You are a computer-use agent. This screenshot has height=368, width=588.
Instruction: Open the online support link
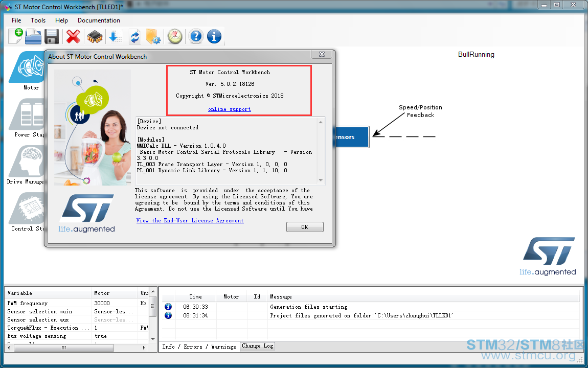[x=230, y=109]
